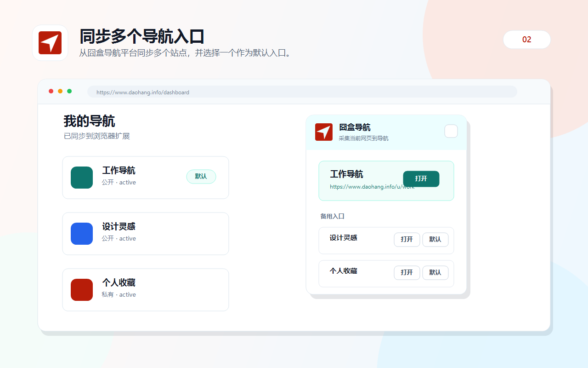Click the 我的导航 heading

89,121
